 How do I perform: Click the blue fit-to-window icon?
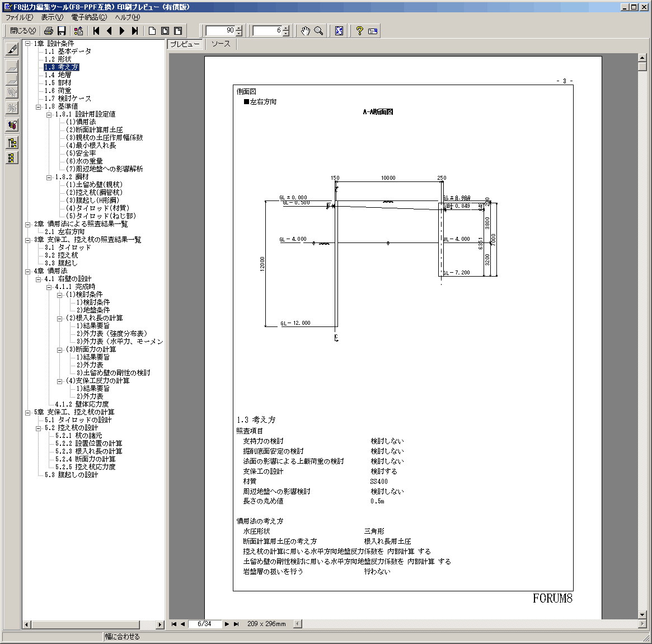pyautogui.click(x=339, y=31)
